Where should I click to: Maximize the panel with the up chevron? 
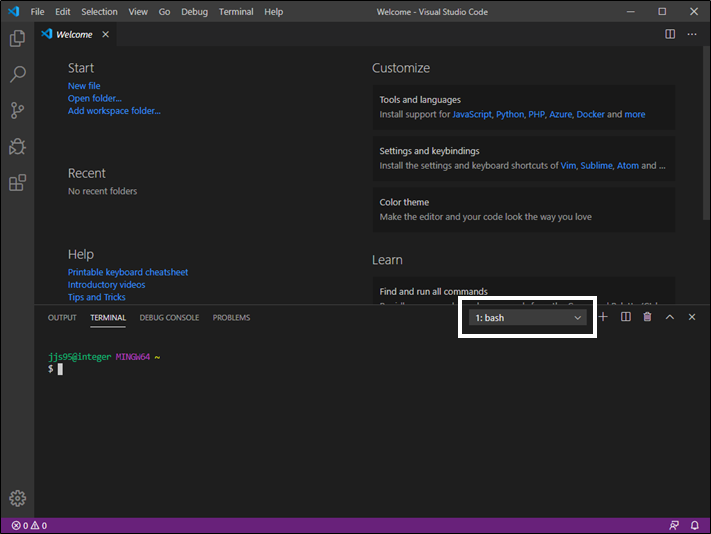pyautogui.click(x=669, y=317)
